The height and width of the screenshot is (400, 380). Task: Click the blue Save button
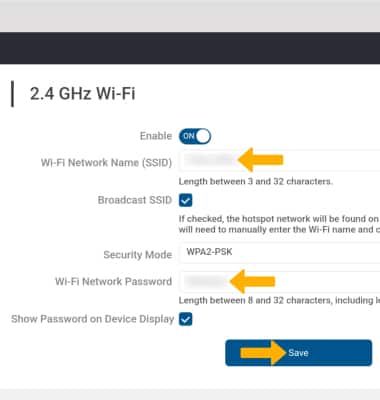[299, 353]
